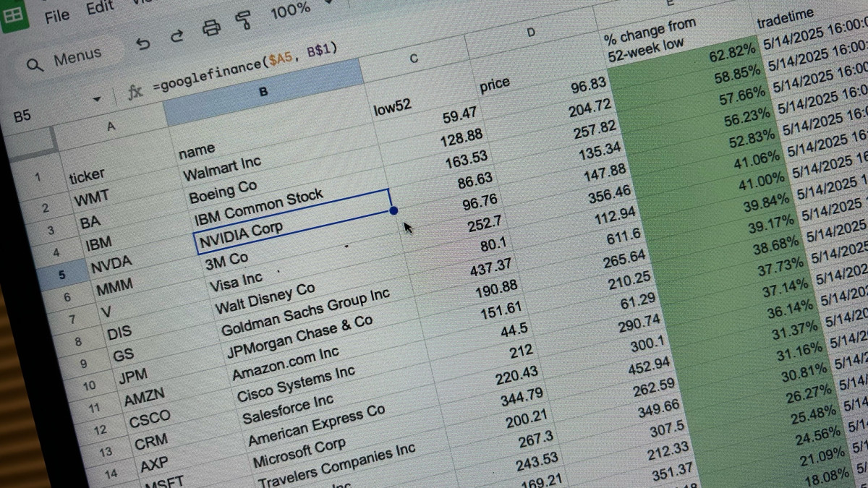This screenshot has height=488, width=868.
Task: Select the AMZN ticker cell
Action: [x=145, y=398]
